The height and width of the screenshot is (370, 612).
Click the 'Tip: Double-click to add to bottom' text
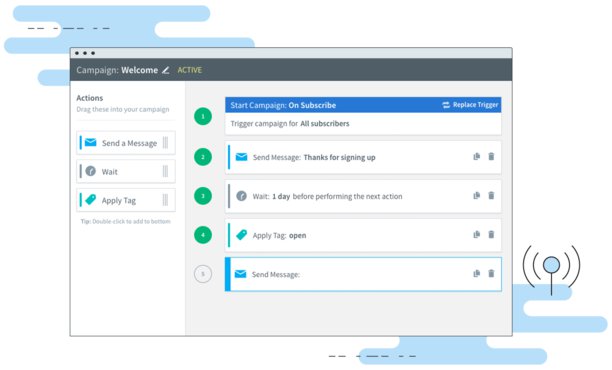tap(126, 221)
